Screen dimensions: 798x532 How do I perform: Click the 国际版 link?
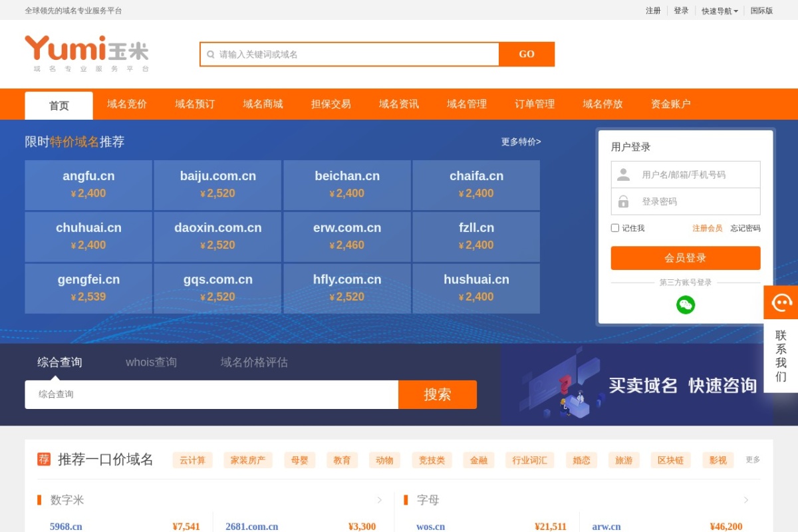[761, 11]
